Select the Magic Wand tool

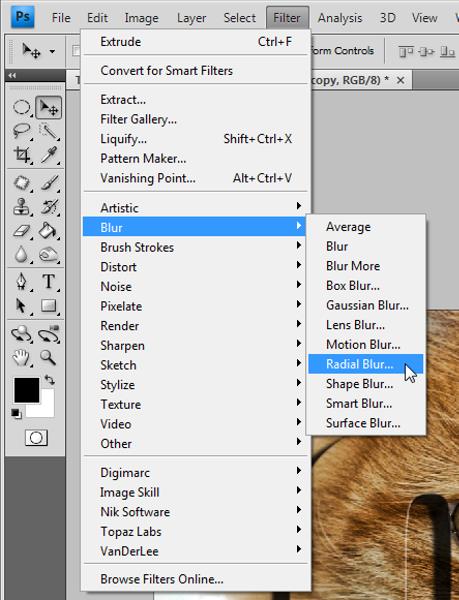tap(49, 131)
